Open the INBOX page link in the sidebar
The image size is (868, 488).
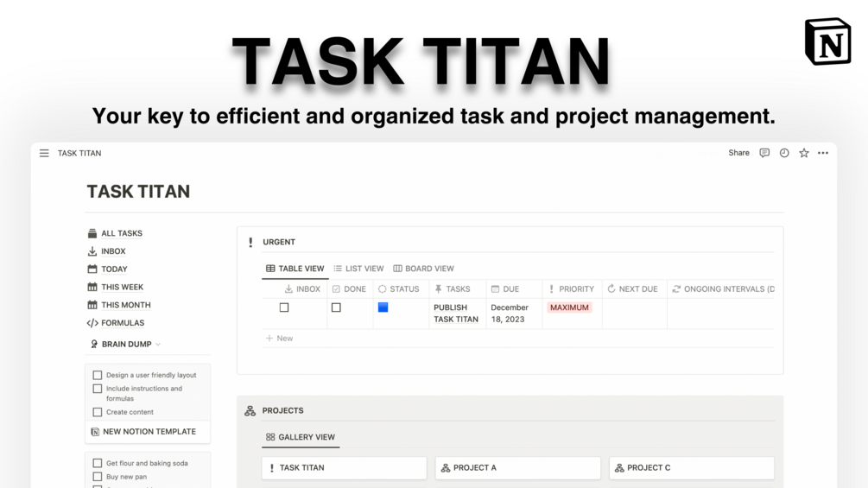point(113,251)
